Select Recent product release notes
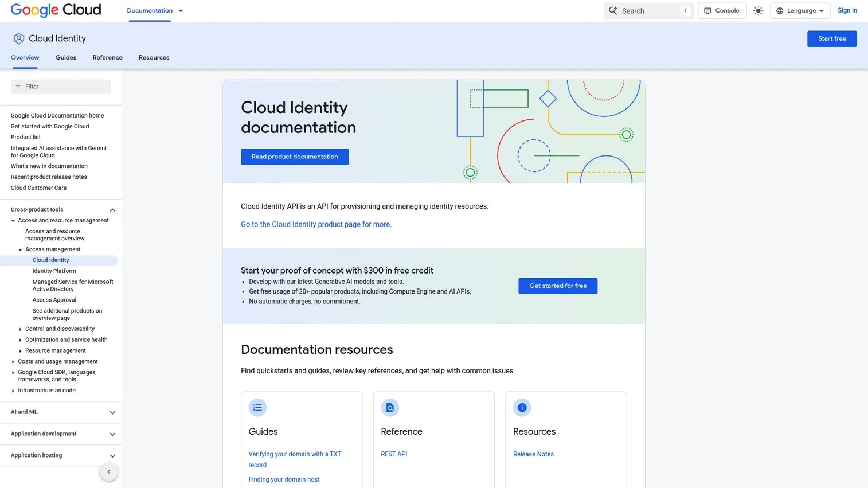868x488 pixels. click(x=49, y=177)
